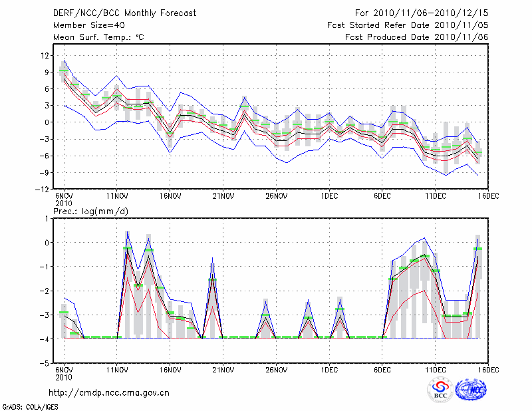The height and width of the screenshot is (411, 532).
Task: Click the -12 value on temperature y-axis
Action: pyautogui.click(x=43, y=189)
